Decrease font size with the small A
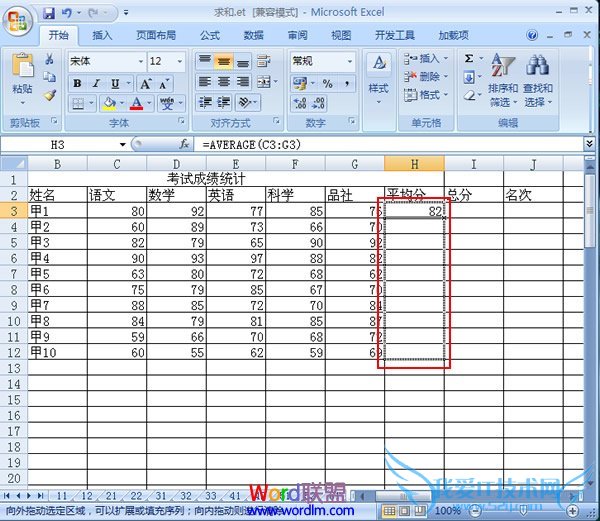This screenshot has height=521, width=600. (164, 84)
